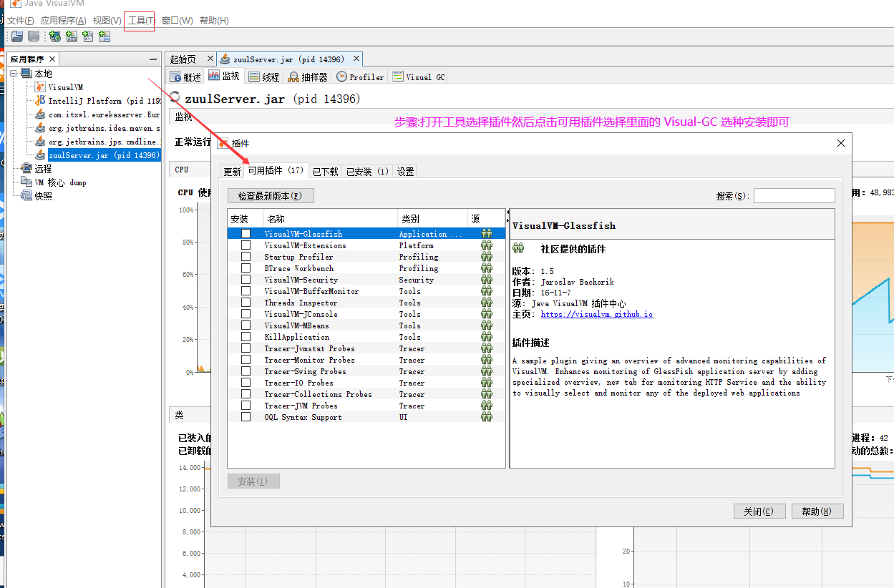Image resolution: width=894 pixels, height=588 pixels.
Task: Click the Add Remote Host toolbar icon
Action: point(54,36)
